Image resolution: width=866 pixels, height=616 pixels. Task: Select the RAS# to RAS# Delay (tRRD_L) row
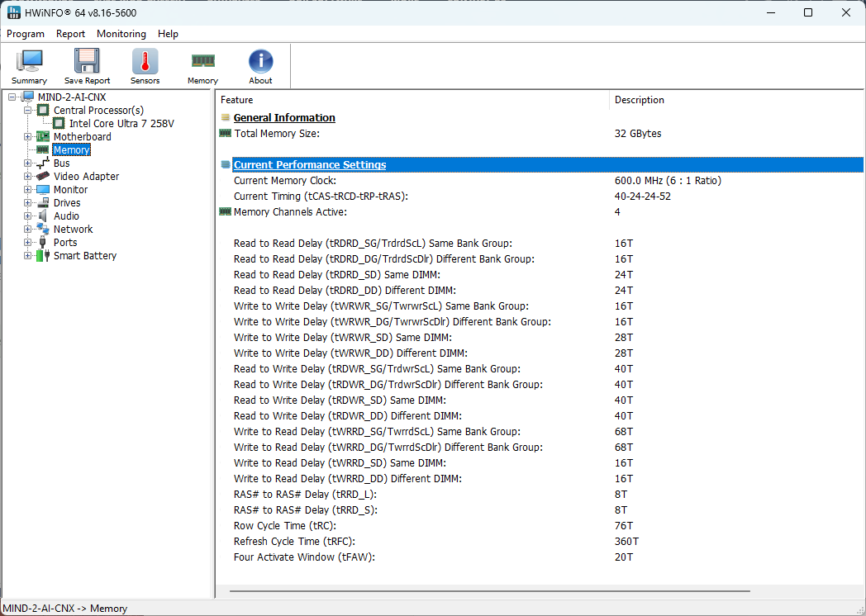(540, 494)
